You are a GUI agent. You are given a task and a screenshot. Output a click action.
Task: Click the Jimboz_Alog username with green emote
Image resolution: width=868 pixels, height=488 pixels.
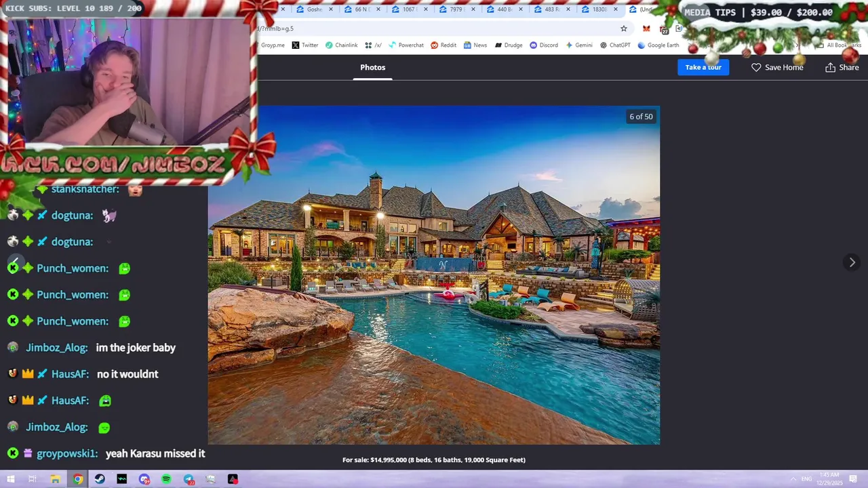point(56,427)
